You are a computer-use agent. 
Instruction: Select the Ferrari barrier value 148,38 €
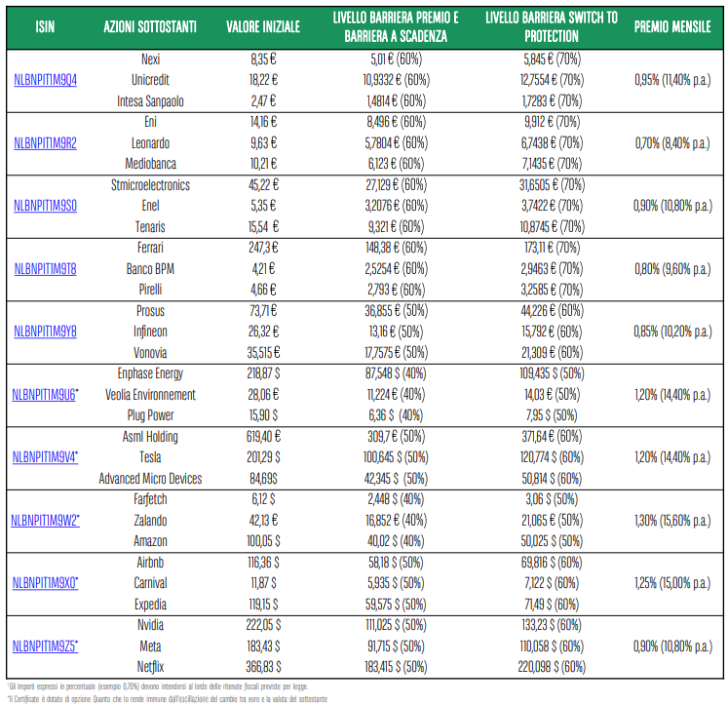click(x=396, y=248)
